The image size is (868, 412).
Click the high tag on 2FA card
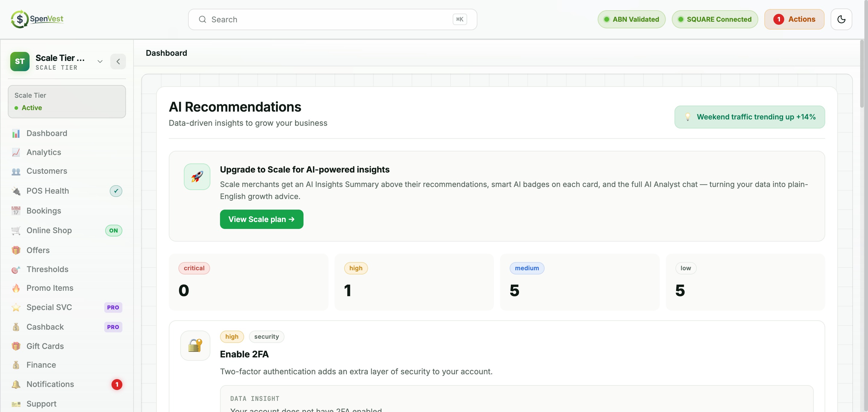coord(232,337)
